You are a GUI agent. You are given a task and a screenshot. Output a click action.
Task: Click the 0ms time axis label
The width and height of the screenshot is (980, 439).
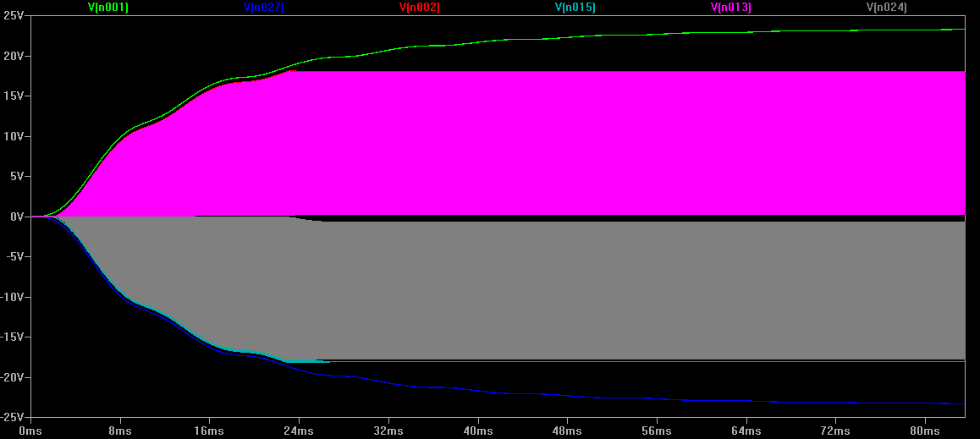coord(30,431)
